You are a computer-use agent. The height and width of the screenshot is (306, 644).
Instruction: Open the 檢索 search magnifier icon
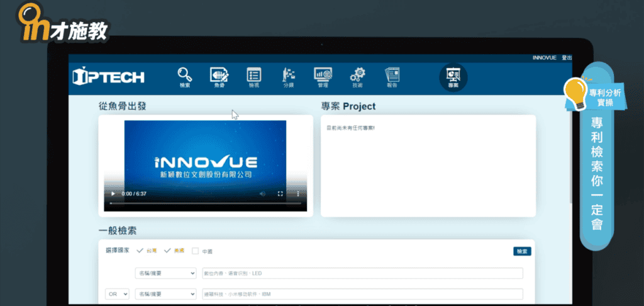[x=184, y=76]
